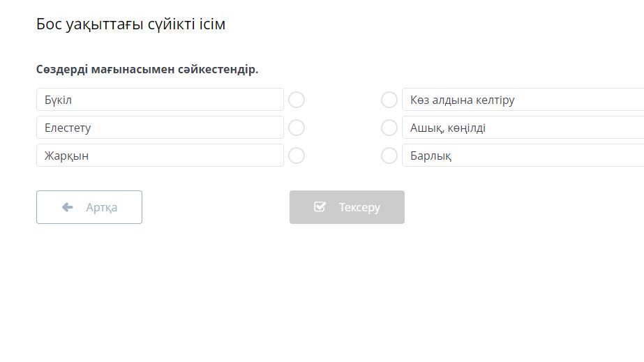
Task: Choose the Барлық meaning box
Action: pyautogui.click(x=523, y=156)
